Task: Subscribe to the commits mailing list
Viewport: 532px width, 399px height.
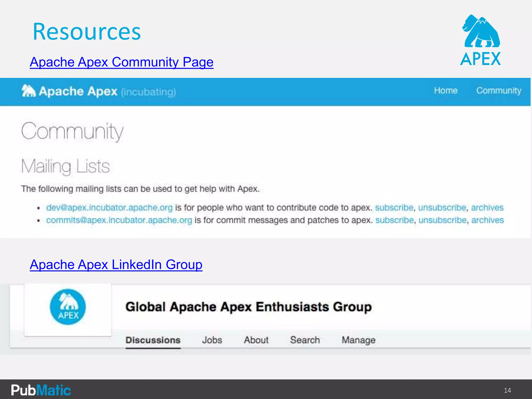Action: [395, 220]
